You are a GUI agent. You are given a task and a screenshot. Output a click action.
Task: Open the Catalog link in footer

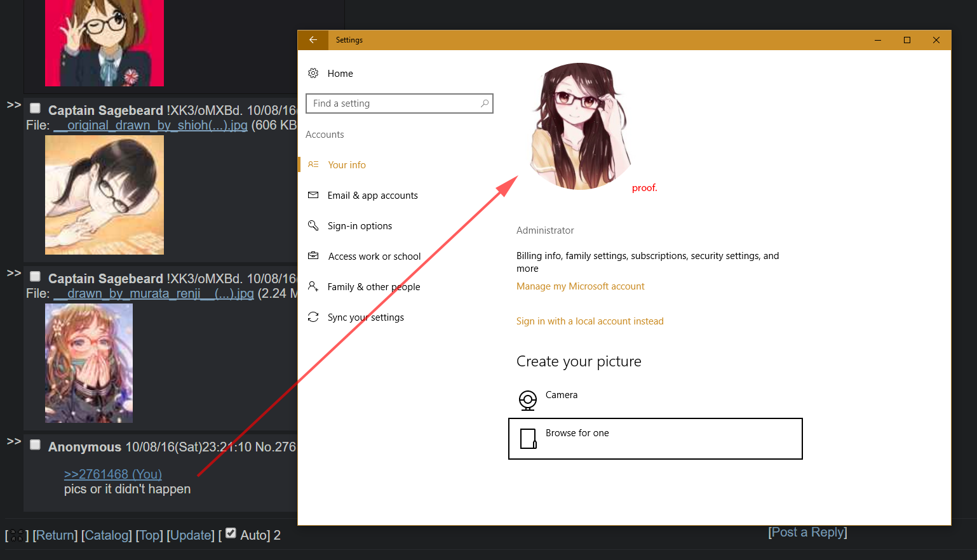coord(107,535)
